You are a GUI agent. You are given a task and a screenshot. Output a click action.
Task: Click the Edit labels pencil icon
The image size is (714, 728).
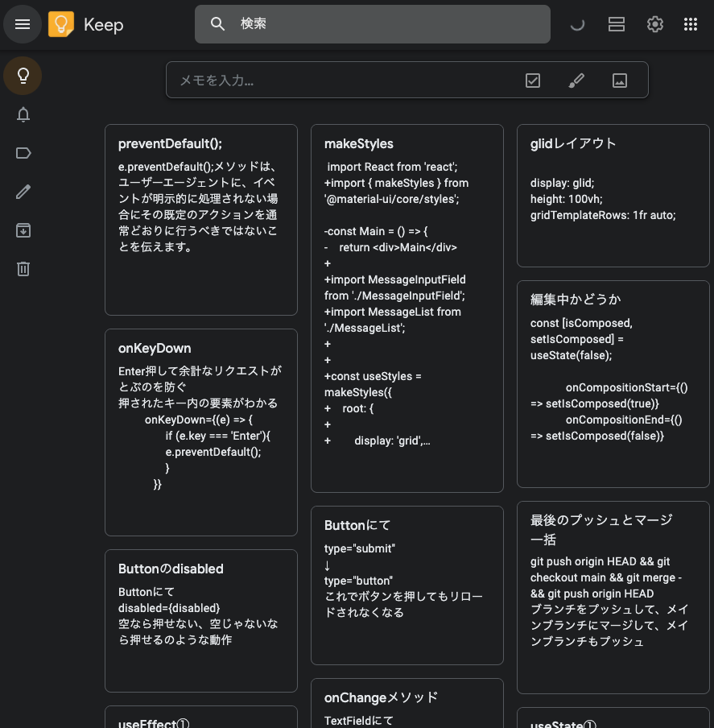click(x=23, y=192)
